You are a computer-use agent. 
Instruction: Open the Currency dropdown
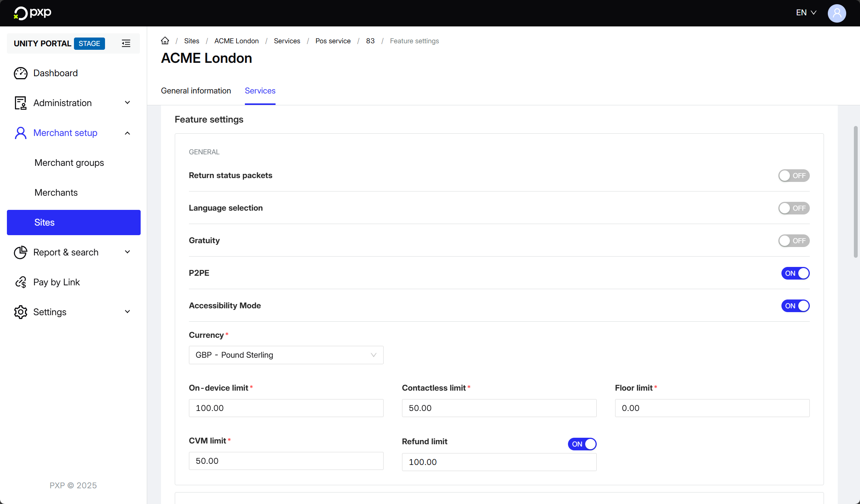(x=286, y=355)
